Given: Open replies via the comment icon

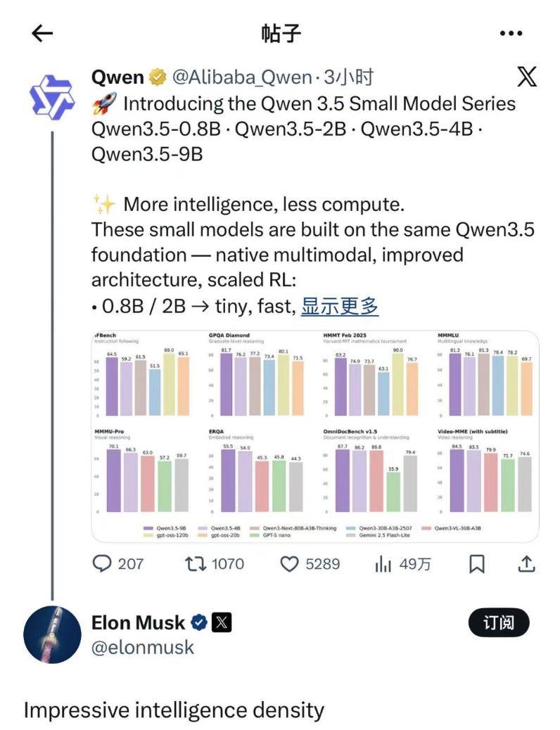Looking at the screenshot, I should click(103, 563).
